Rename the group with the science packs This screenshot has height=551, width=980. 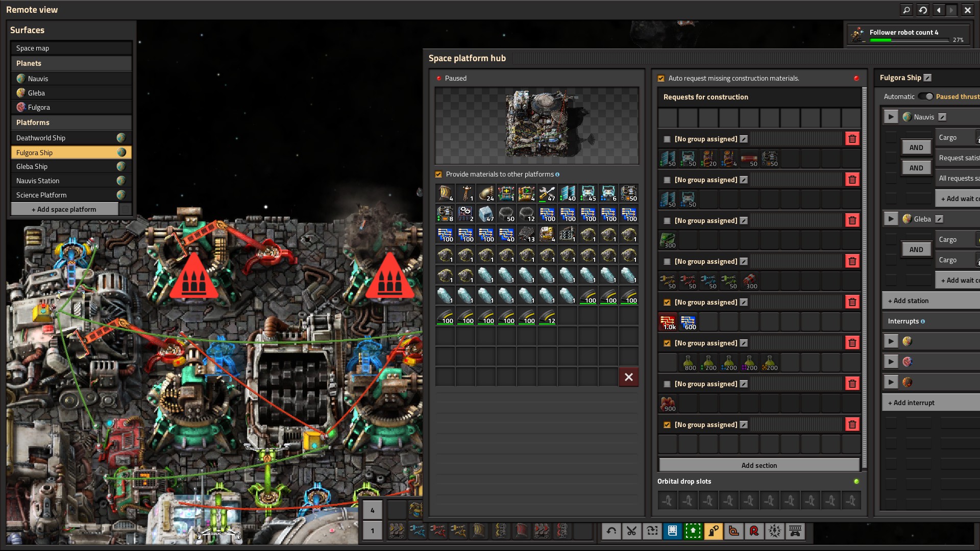[x=744, y=343]
